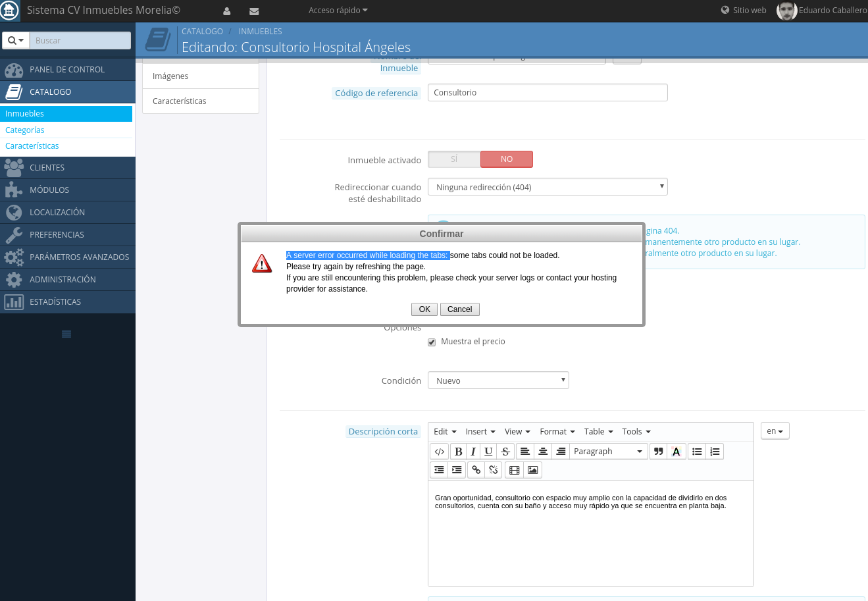Screen dimensions: 868x601
Task: Insert a blockquote in the editor
Action: [658, 452]
